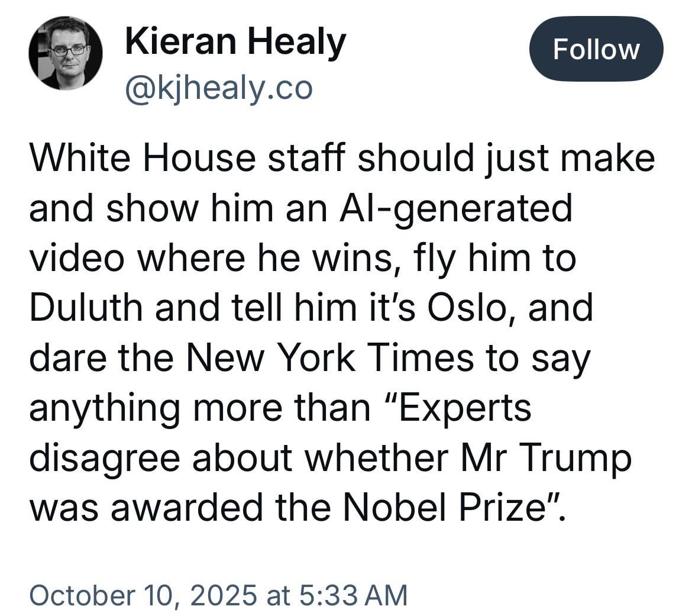Click the @kjhealy.co handle

(x=218, y=88)
